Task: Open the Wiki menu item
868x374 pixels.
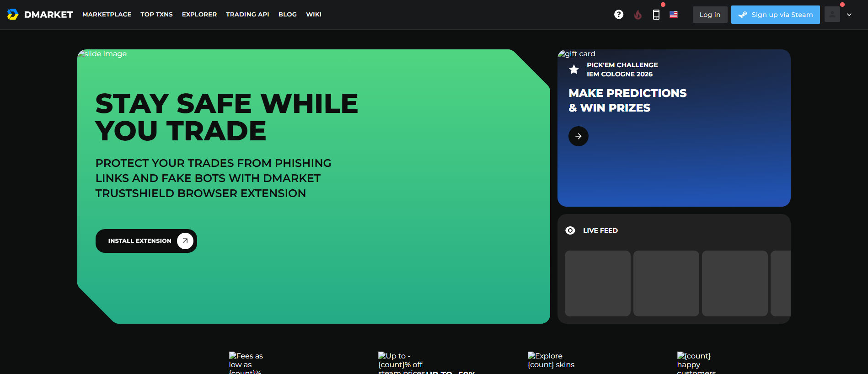Action: [x=314, y=15]
